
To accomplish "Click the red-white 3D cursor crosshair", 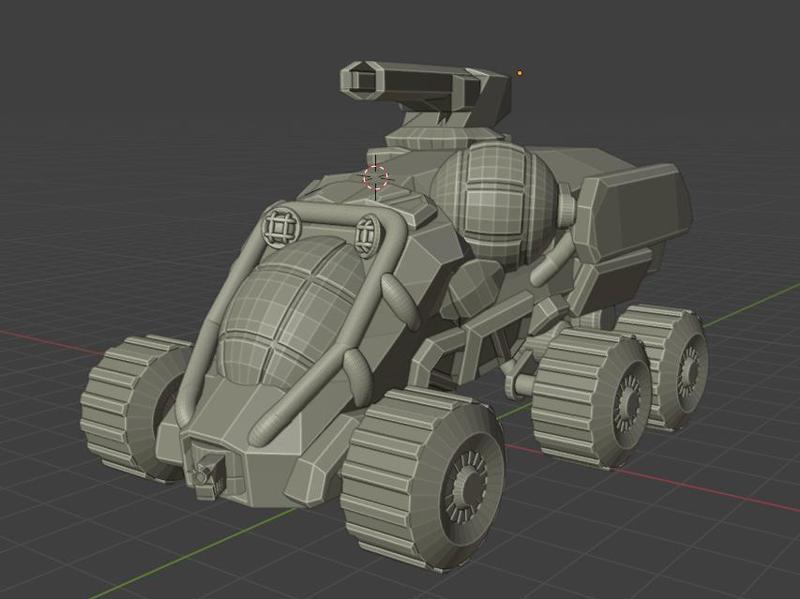I will (x=376, y=178).
